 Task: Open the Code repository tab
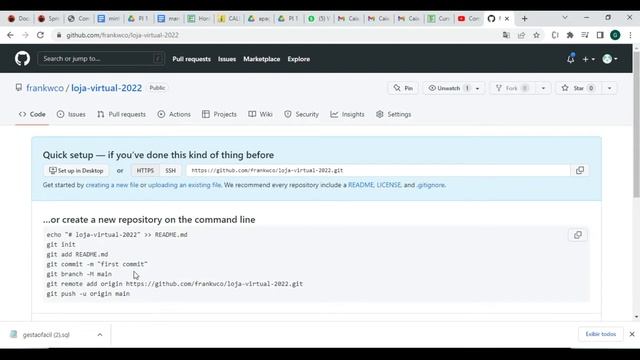click(32, 114)
